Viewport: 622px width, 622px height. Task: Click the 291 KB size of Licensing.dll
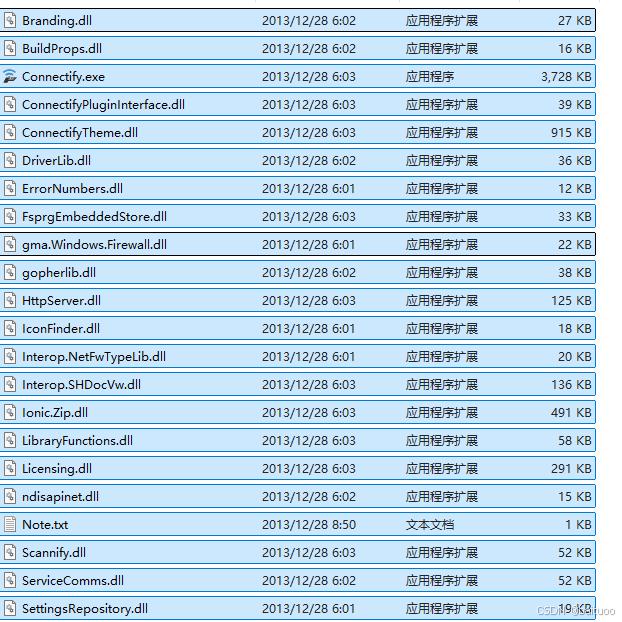click(571, 468)
